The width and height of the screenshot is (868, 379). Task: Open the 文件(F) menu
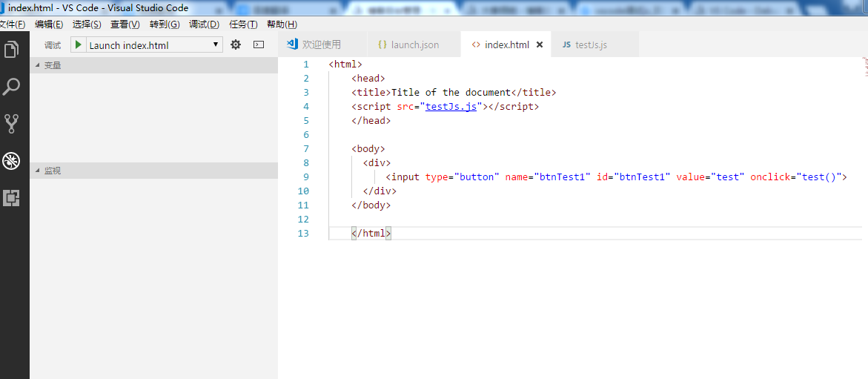pyautogui.click(x=12, y=24)
